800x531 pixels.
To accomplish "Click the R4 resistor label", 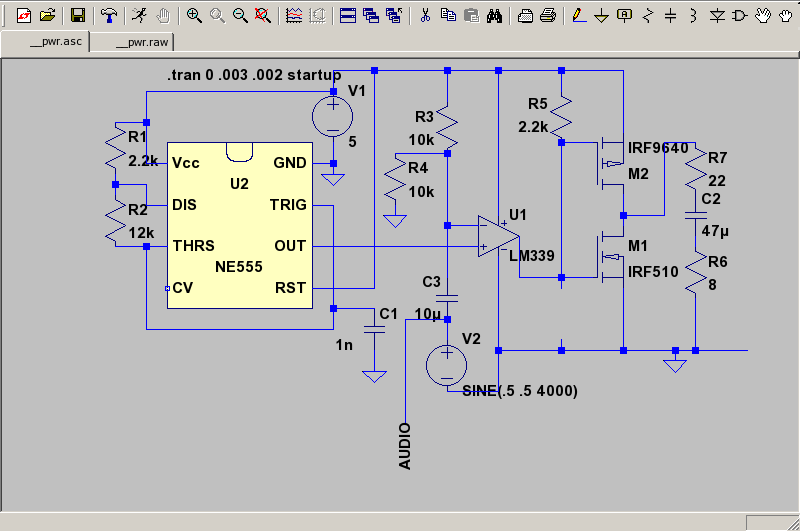I will click(x=418, y=168).
